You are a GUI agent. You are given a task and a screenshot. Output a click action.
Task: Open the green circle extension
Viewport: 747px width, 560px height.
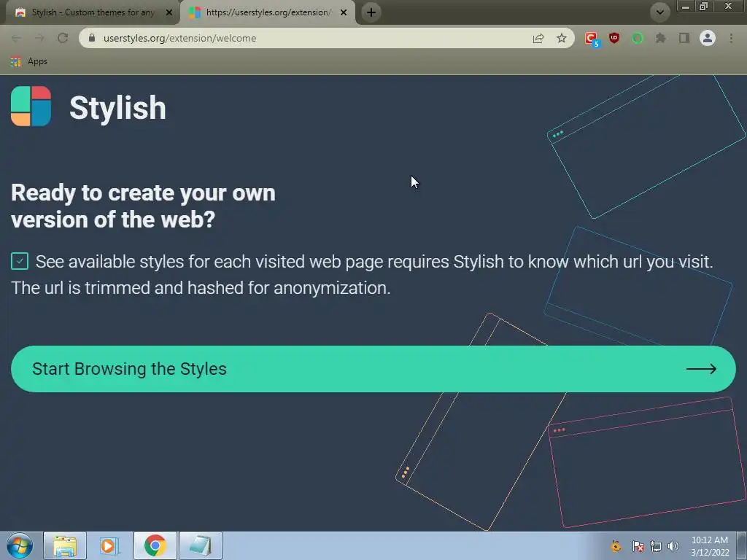637,38
